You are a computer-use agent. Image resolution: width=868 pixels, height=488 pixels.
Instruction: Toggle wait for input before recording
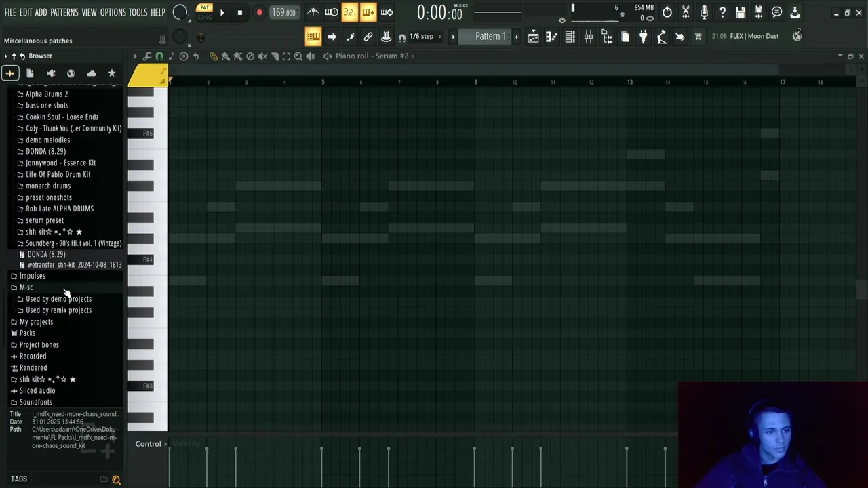332,12
